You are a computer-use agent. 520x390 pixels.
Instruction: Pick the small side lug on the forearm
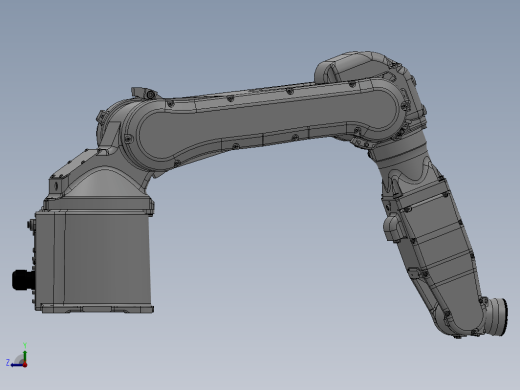392,227
